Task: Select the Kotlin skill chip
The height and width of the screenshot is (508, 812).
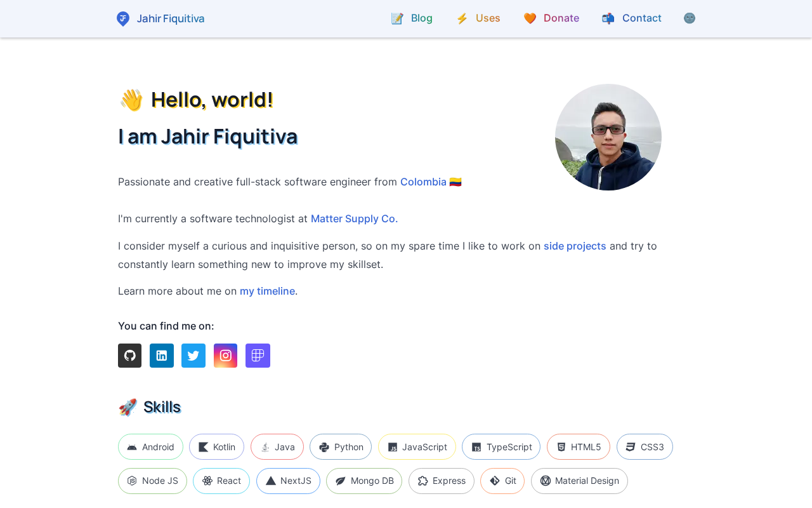Action: coord(216,447)
